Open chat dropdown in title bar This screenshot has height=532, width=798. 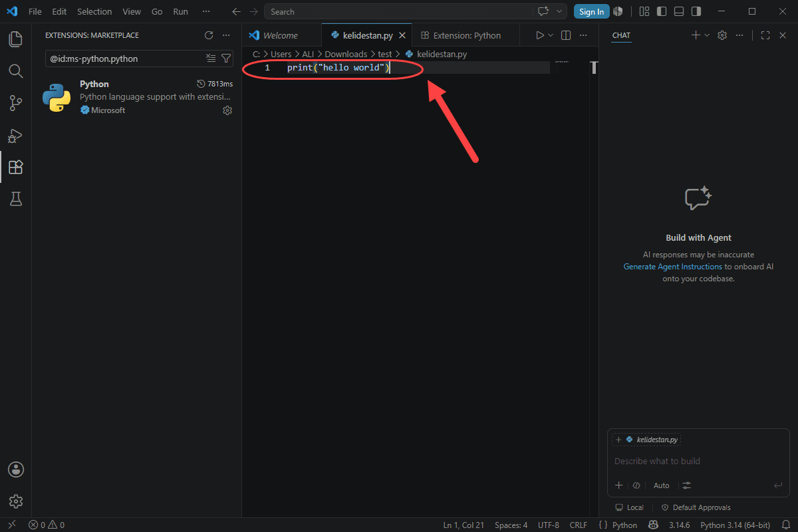pyautogui.click(x=559, y=11)
